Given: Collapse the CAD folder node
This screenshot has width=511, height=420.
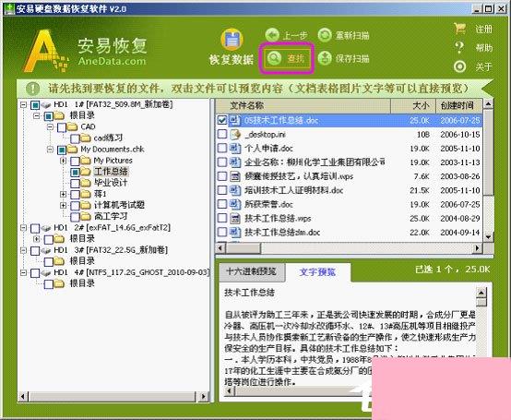Looking at the screenshot, I should pyautogui.click(x=50, y=126).
